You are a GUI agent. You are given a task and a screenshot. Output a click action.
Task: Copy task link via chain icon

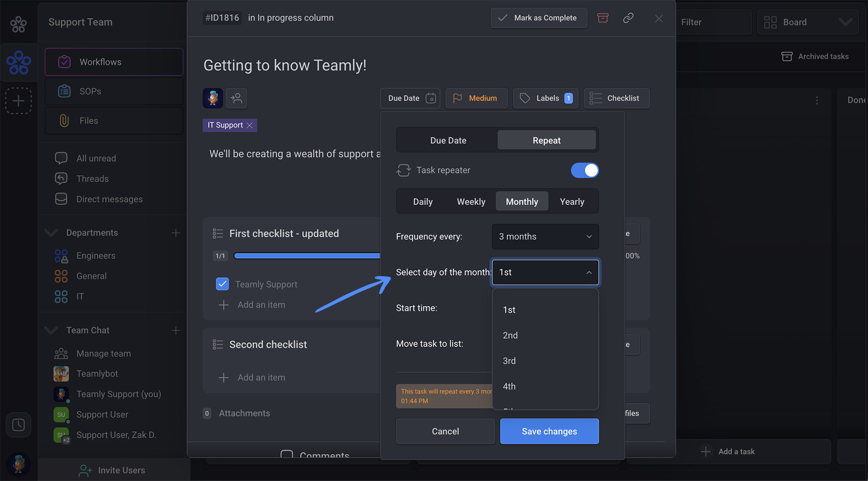coord(628,18)
